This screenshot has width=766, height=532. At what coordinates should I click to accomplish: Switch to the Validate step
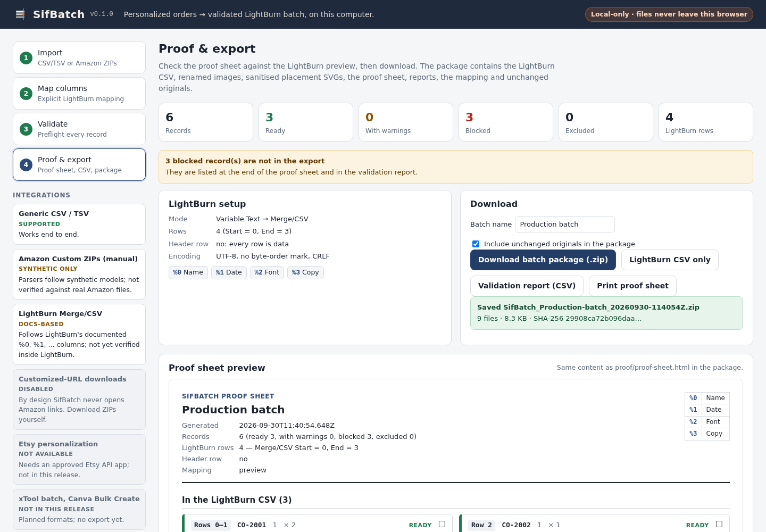[79, 129]
